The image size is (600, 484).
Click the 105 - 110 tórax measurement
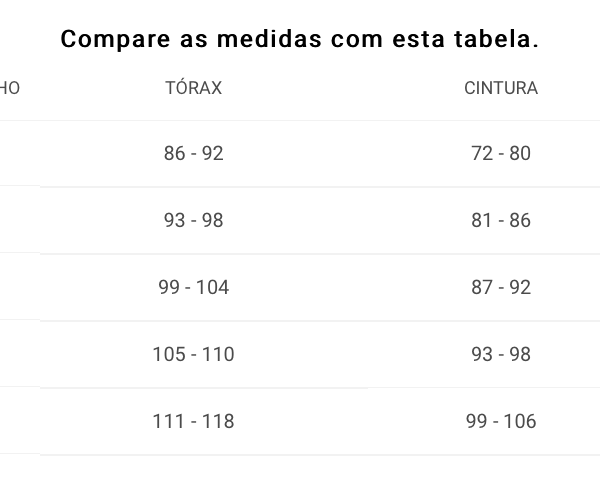pyautogui.click(x=194, y=354)
